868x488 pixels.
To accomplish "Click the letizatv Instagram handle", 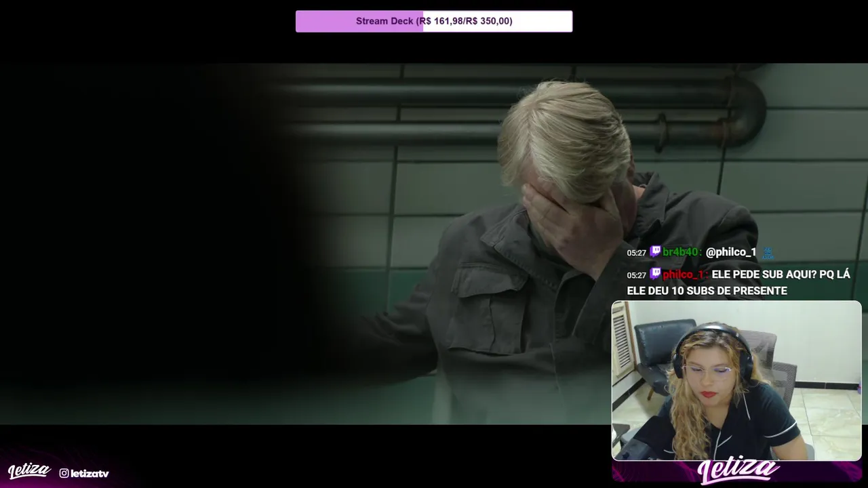I will (90, 474).
